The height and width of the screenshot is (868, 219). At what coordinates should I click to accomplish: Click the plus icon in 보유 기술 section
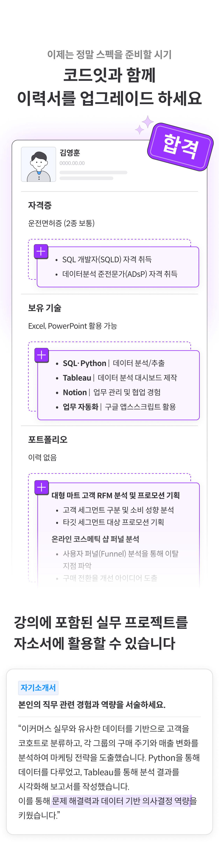pos(41,355)
